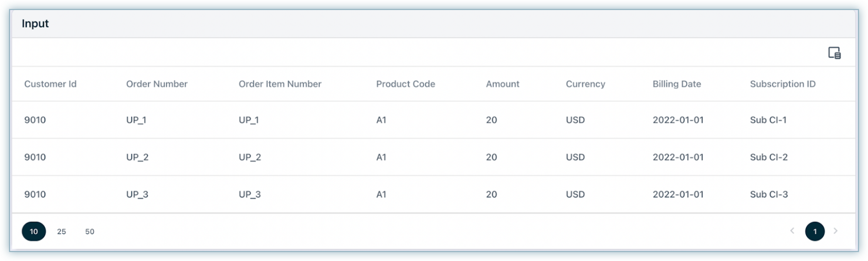Click the Amount column header
Viewport: 868px width, 261px height.
(502, 84)
